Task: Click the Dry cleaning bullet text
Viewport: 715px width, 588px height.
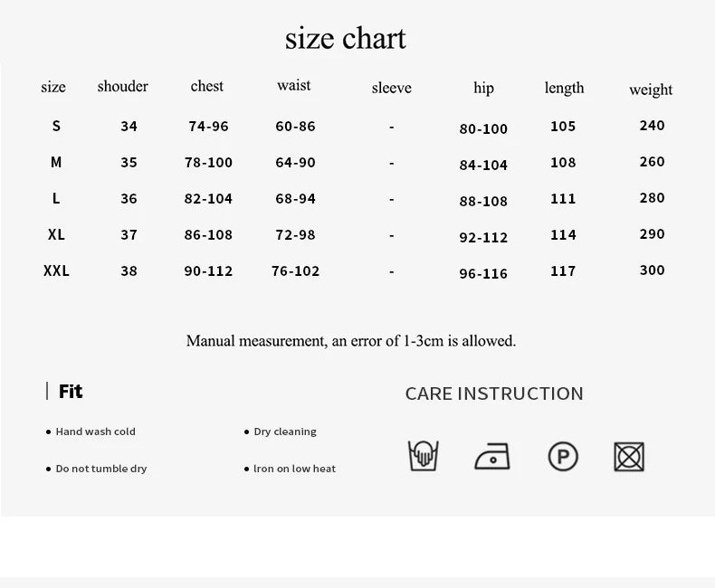Action: pyautogui.click(x=285, y=432)
